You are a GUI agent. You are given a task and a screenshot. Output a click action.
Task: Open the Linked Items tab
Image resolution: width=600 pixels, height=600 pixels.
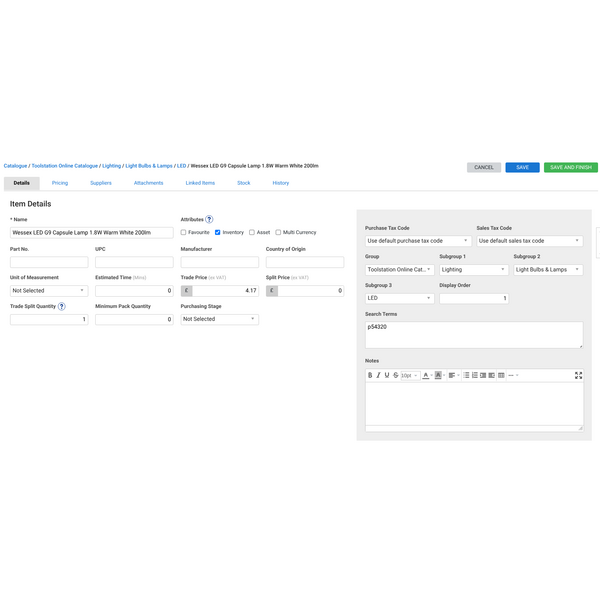pyautogui.click(x=200, y=183)
